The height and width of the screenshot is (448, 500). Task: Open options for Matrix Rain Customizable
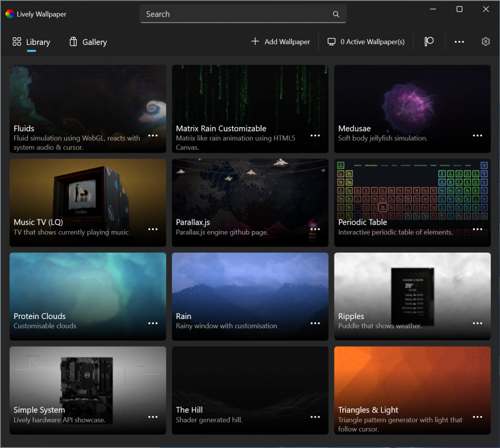point(315,135)
